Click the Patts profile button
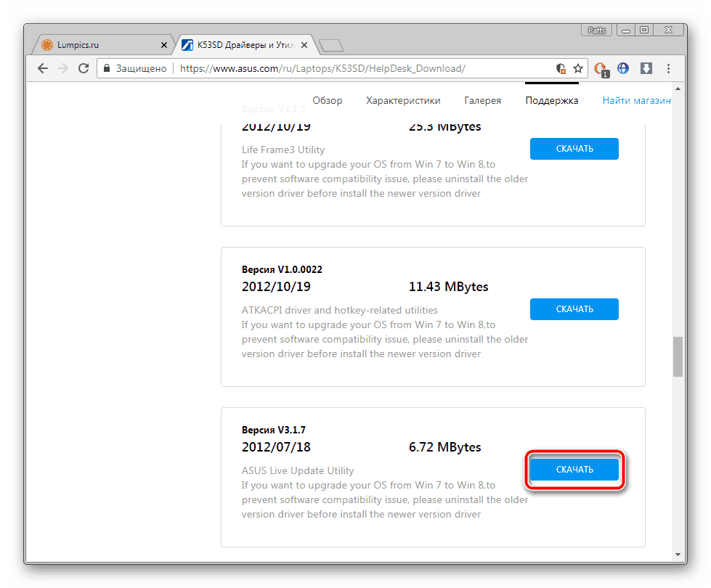The width and height of the screenshot is (711, 588). 596,30
